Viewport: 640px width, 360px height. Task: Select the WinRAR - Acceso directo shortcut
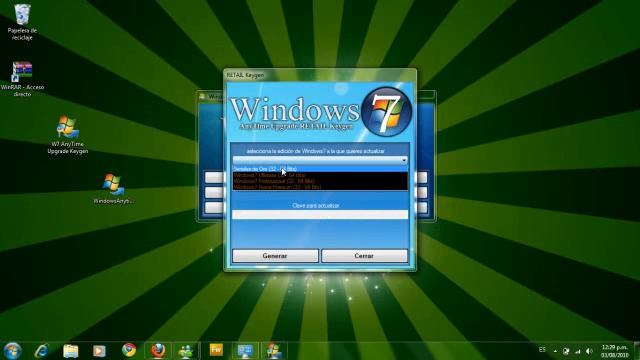(x=22, y=79)
